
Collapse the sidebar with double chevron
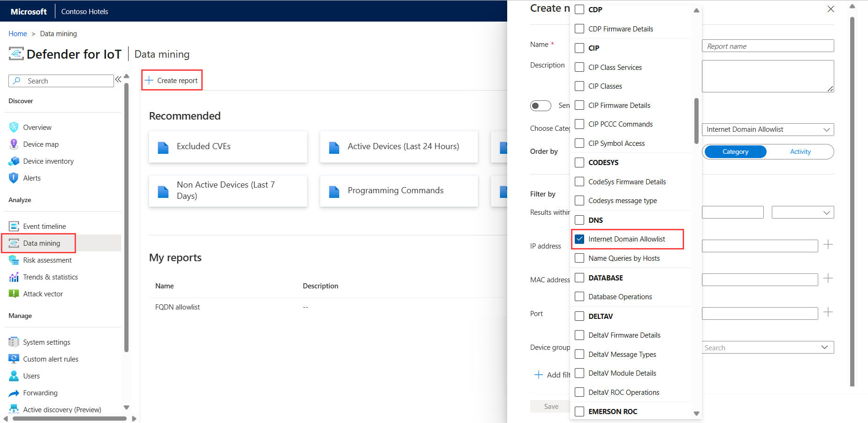pyautogui.click(x=118, y=79)
